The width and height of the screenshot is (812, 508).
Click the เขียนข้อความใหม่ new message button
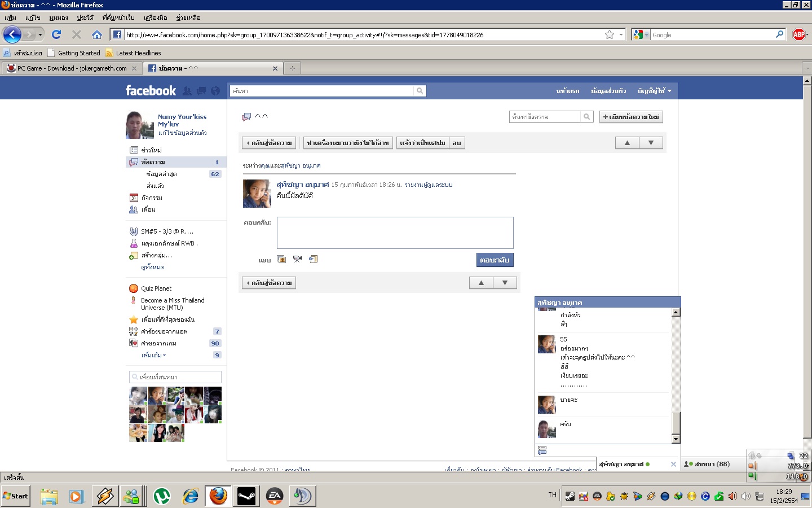click(x=631, y=117)
